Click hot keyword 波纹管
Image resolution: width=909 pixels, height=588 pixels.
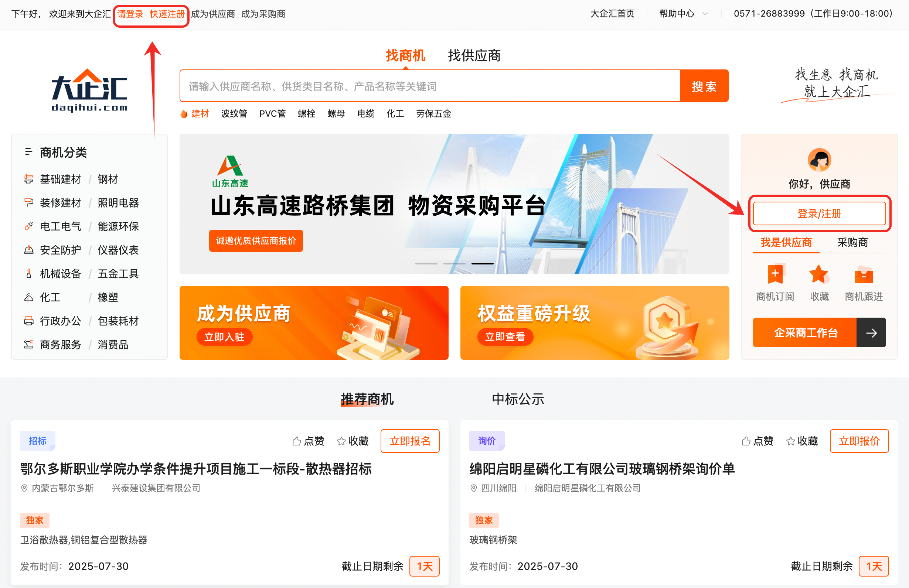pyautogui.click(x=234, y=114)
